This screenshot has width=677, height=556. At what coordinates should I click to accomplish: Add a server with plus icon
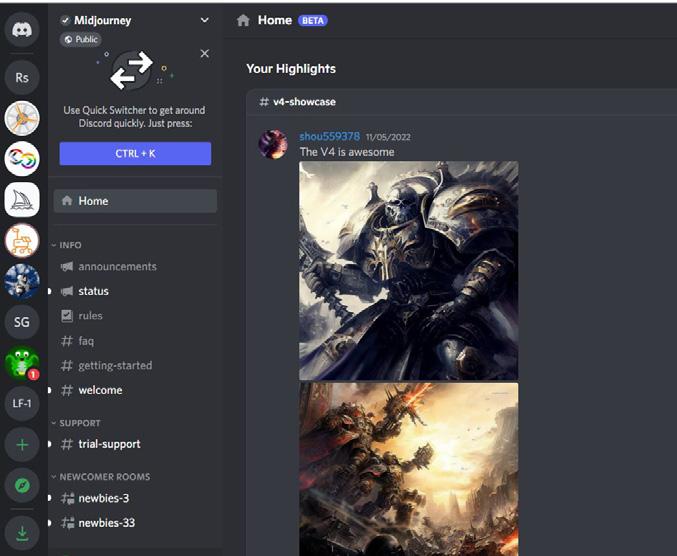coord(22,444)
